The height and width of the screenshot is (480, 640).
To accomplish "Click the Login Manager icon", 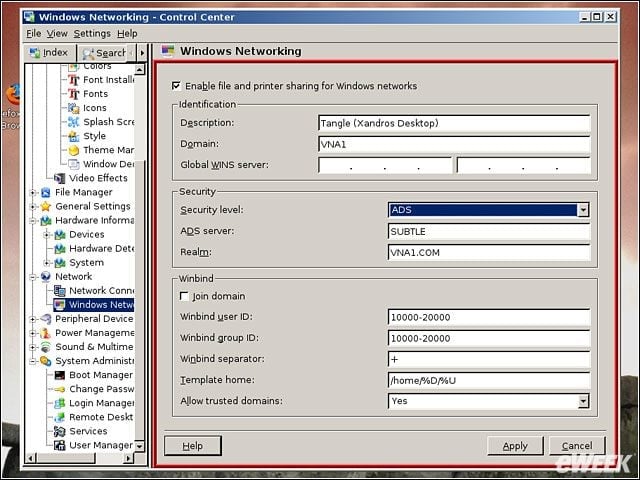I will 60,403.
